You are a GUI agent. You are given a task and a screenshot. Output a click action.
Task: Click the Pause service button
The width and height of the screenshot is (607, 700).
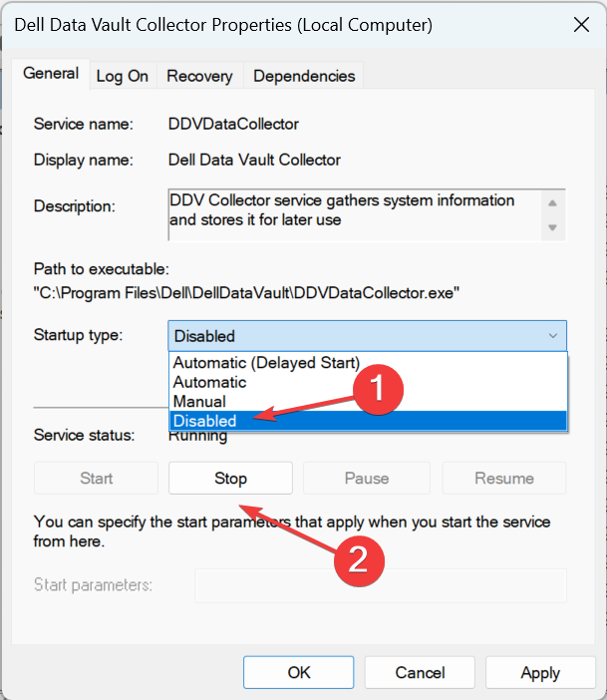[x=366, y=479]
